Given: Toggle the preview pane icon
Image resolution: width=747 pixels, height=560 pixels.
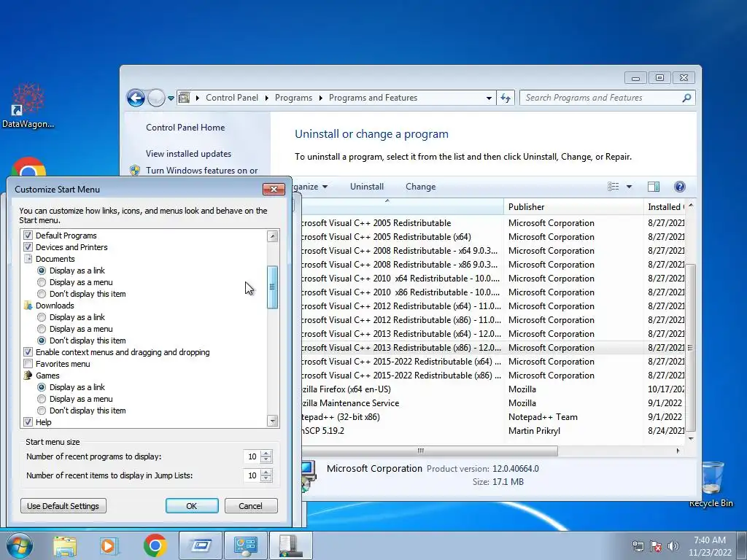Looking at the screenshot, I should (654, 187).
